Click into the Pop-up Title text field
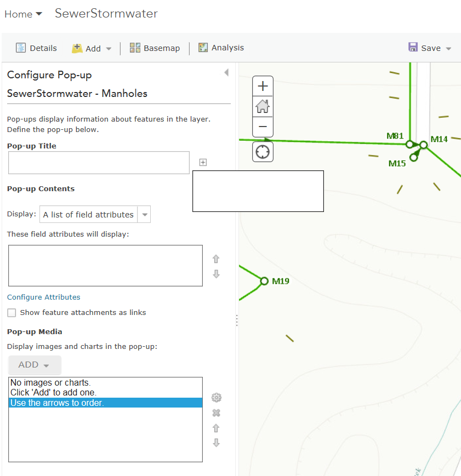Screen dimensions: 461x476 point(99,163)
